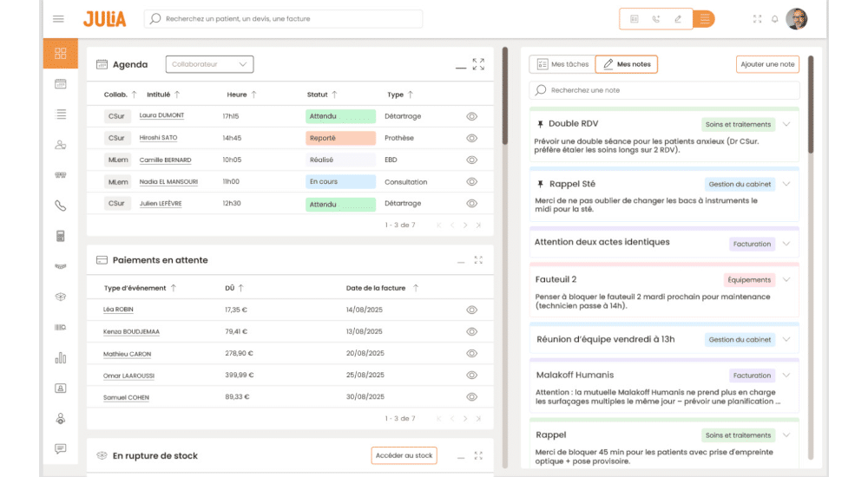Click the Recherchez une note search field
The height and width of the screenshot is (477, 868).
(664, 90)
